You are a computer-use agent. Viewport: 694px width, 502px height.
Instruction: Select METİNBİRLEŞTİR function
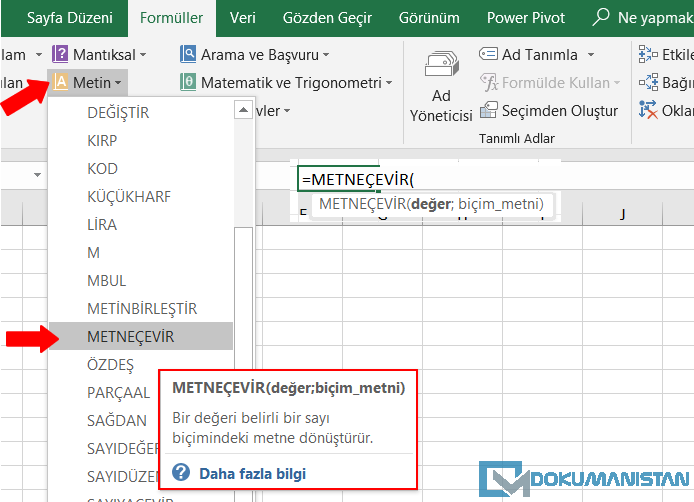(141, 309)
